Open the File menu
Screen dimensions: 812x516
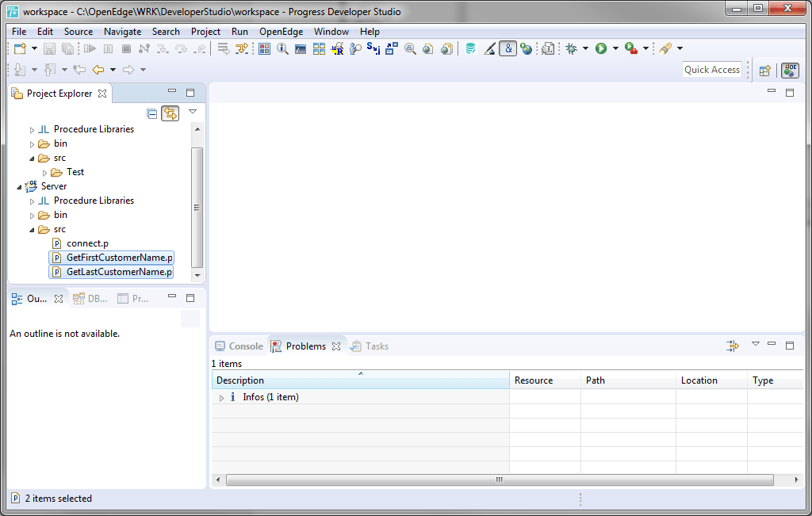(19, 32)
